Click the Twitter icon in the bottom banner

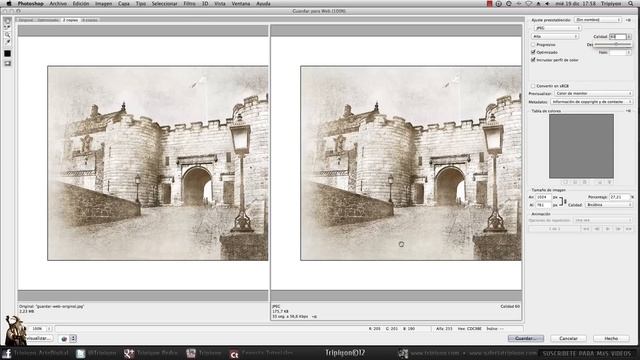[81, 353]
